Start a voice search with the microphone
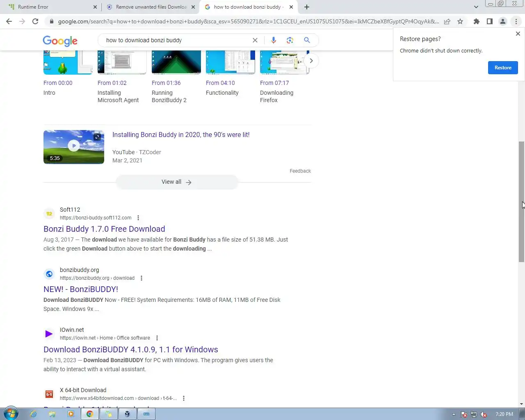The height and width of the screenshot is (420, 525). (274, 40)
